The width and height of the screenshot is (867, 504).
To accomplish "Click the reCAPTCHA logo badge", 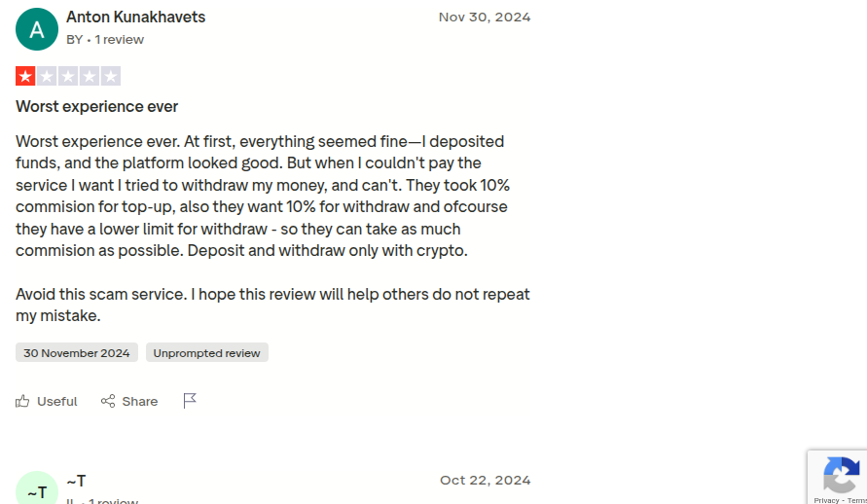I will (841, 476).
